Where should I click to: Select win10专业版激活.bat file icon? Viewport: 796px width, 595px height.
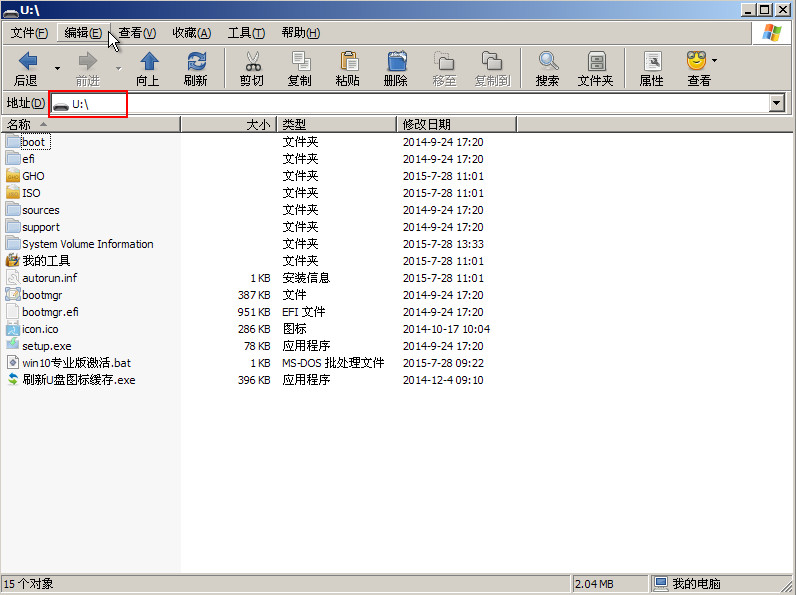coord(13,362)
